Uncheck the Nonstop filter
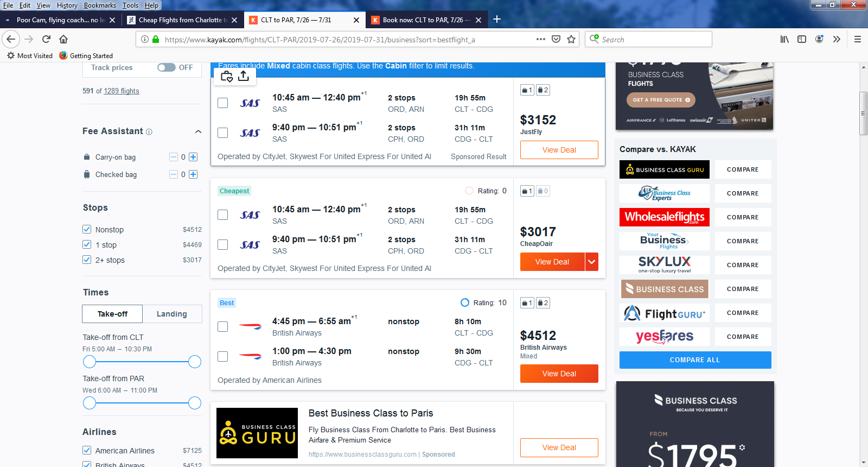The image size is (868, 467). pos(87,229)
